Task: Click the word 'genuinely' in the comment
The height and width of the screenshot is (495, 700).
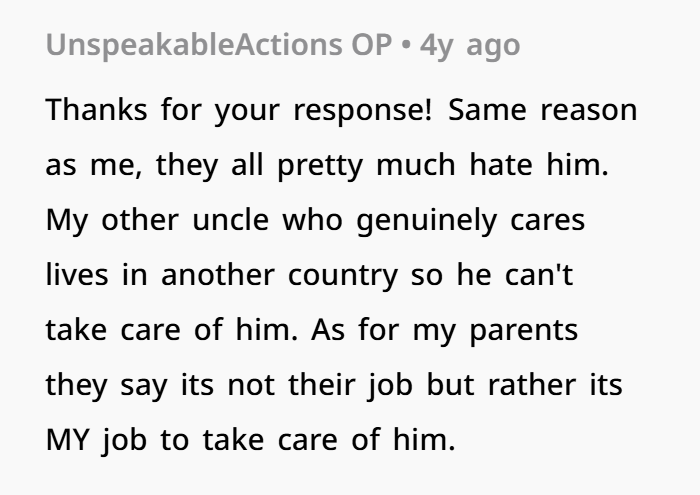Action: click(427, 220)
